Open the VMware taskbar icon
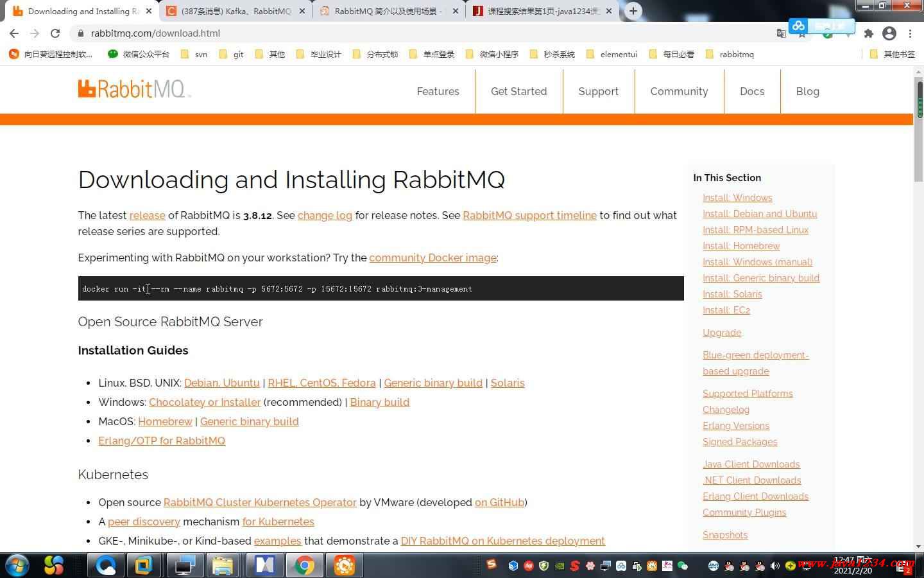This screenshot has height=578, width=924. 143,565
